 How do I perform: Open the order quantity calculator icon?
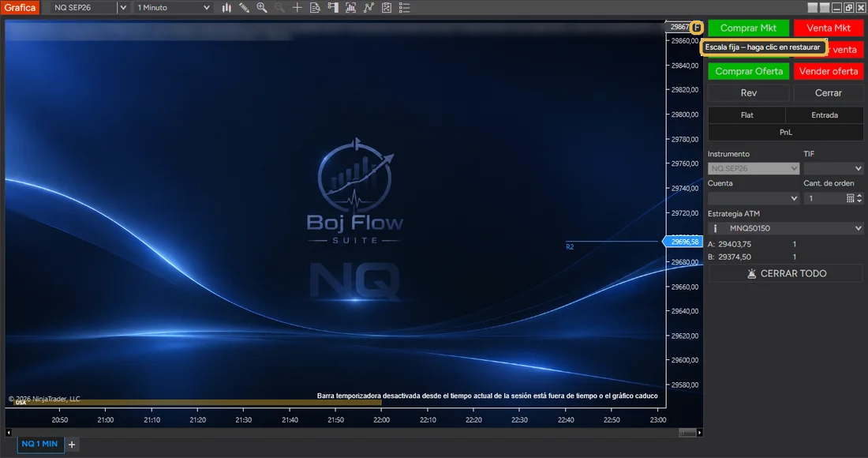coord(851,198)
